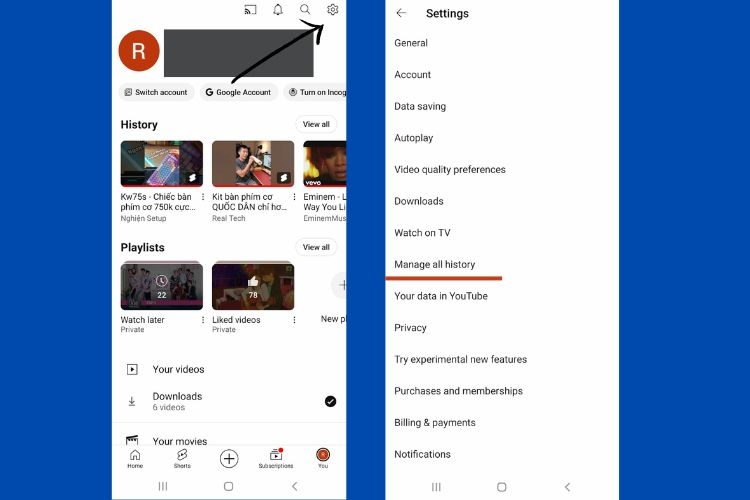Viewport: 750px width, 500px height.
Task: Open the settings gear icon
Action: [x=332, y=9]
